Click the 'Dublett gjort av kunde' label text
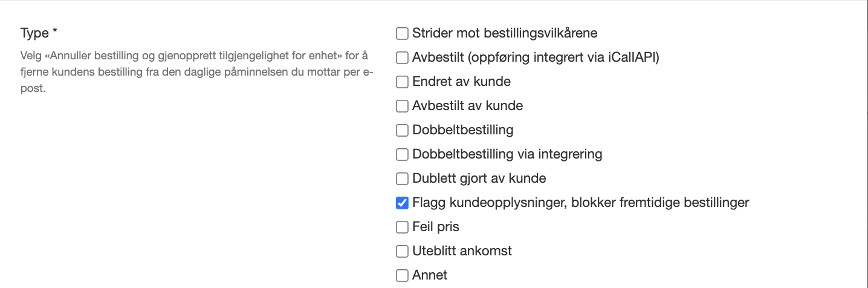The height and width of the screenshot is (288, 868). click(479, 178)
